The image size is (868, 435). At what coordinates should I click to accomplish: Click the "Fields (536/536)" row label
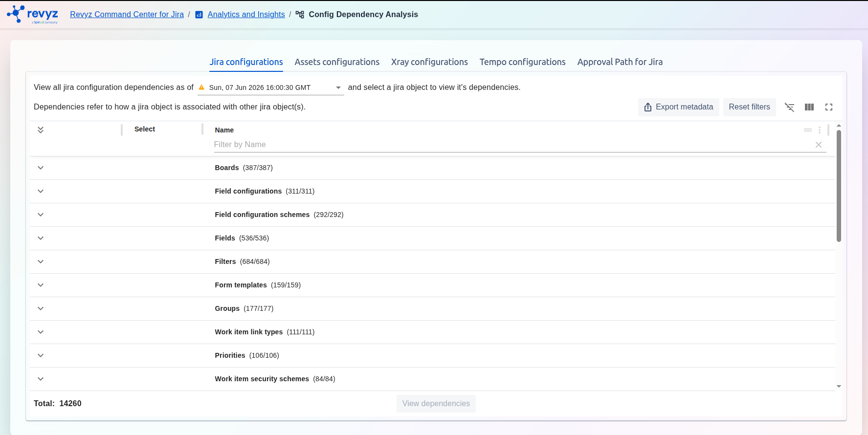[x=242, y=238]
